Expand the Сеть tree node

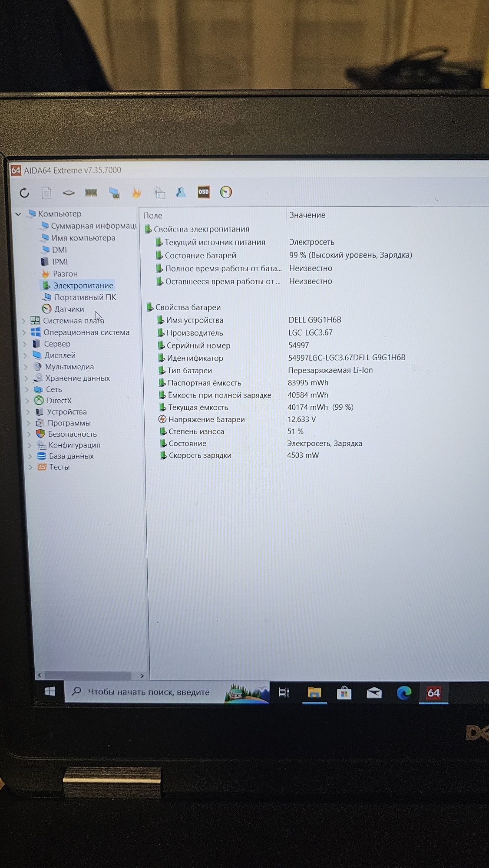[x=27, y=389]
